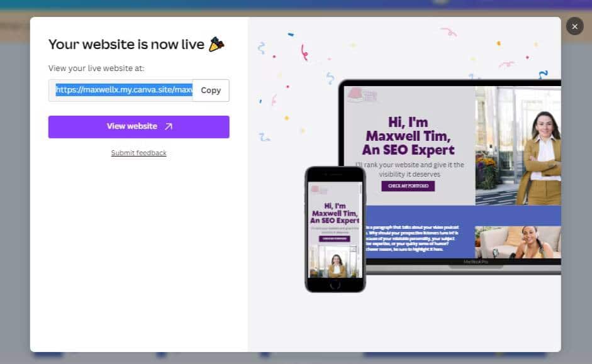
Task: Select the live website URL field
Action: tap(120, 91)
